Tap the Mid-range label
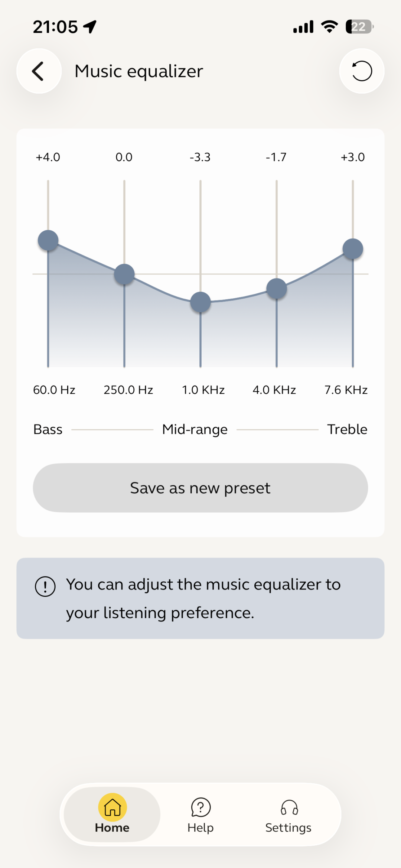The image size is (401, 868). point(195,430)
